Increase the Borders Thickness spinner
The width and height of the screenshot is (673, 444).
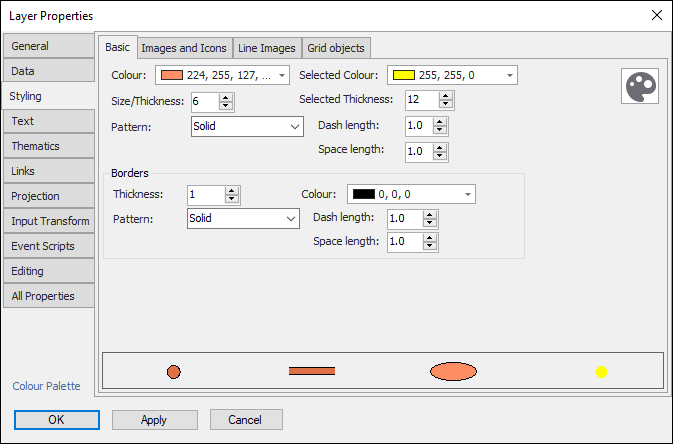[x=232, y=190]
